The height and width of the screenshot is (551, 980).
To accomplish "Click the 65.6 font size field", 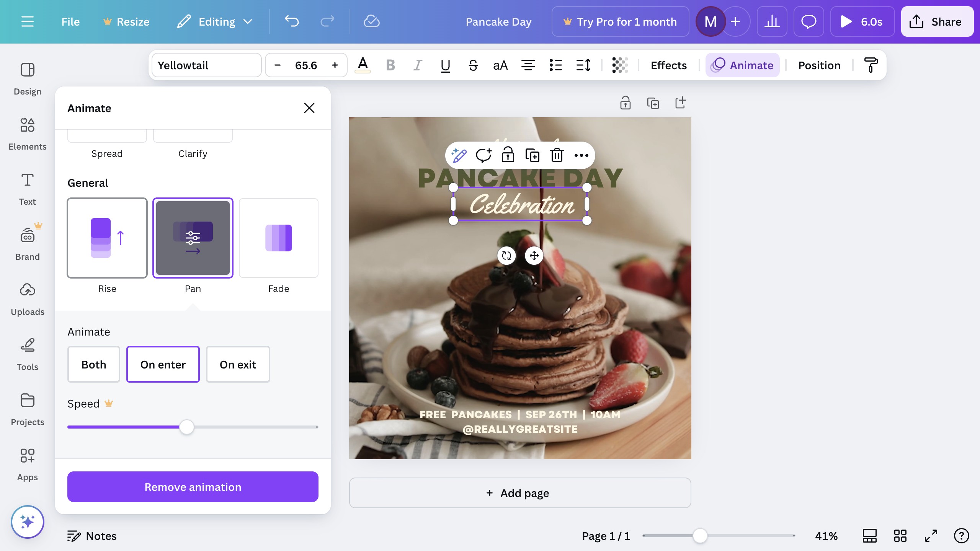I will click(306, 65).
